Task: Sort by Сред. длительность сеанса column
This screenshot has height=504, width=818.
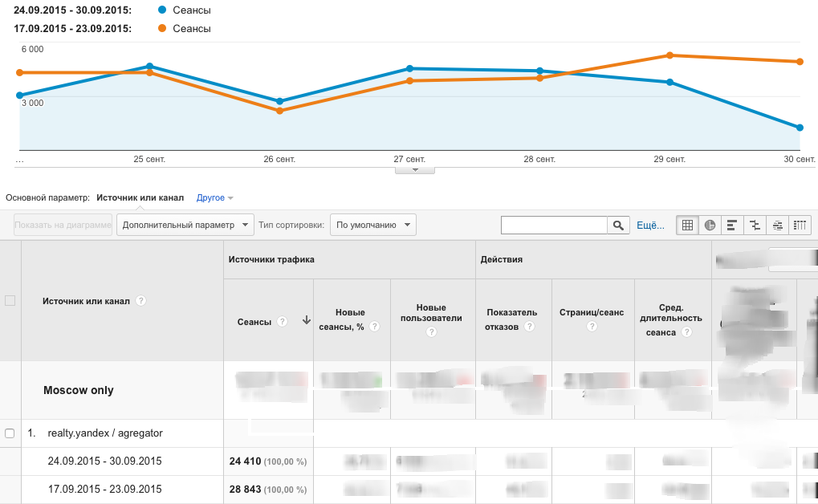Action: 671,319
